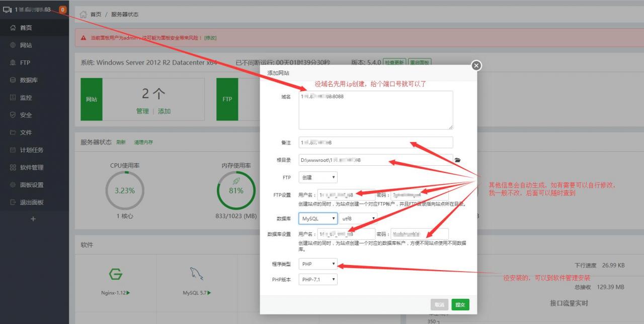Click the Nginx-1.12 software icon

[x=116, y=275]
